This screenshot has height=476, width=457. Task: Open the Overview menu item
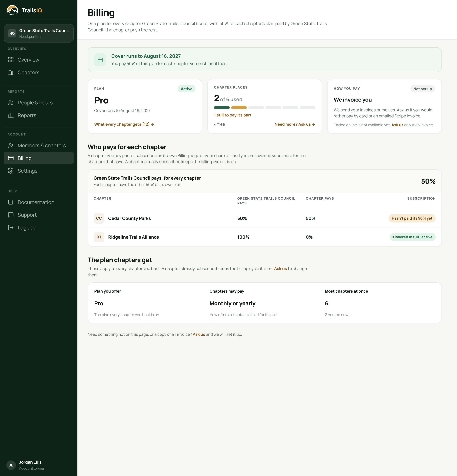pos(39,60)
